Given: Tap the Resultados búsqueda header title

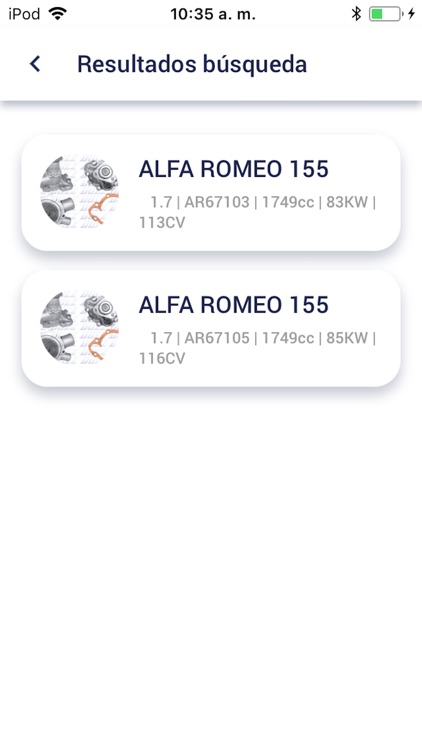Looking at the screenshot, I should [x=192, y=64].
